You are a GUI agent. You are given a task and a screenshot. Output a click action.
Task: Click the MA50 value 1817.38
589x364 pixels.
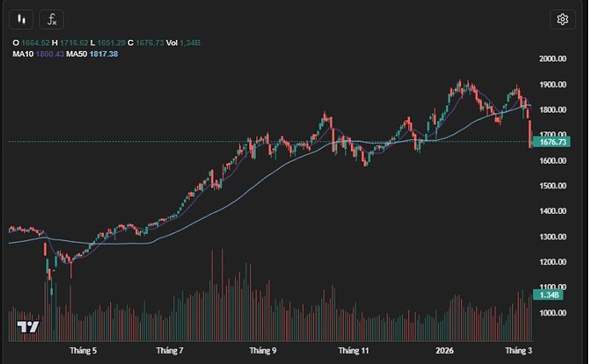103,54
